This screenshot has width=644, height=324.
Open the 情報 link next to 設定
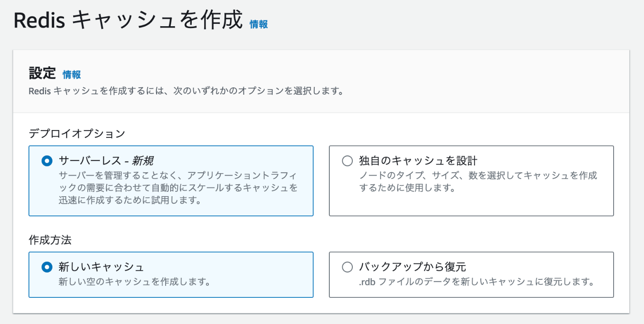coord(72,74)
